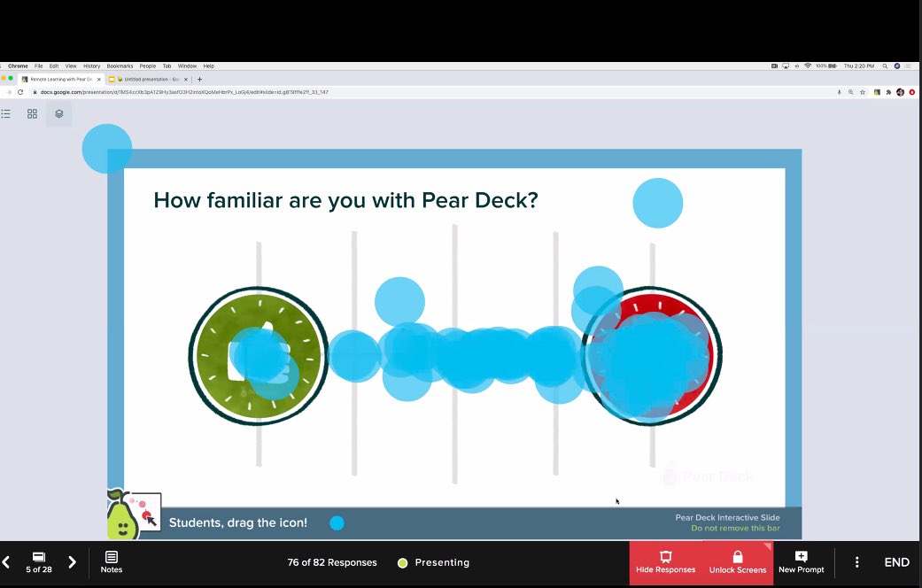The width and height of the screenshot is (922, 588).
Task: Click the 'Pear Deck Interactive Slide' label
Action: [x=727, y=517]
